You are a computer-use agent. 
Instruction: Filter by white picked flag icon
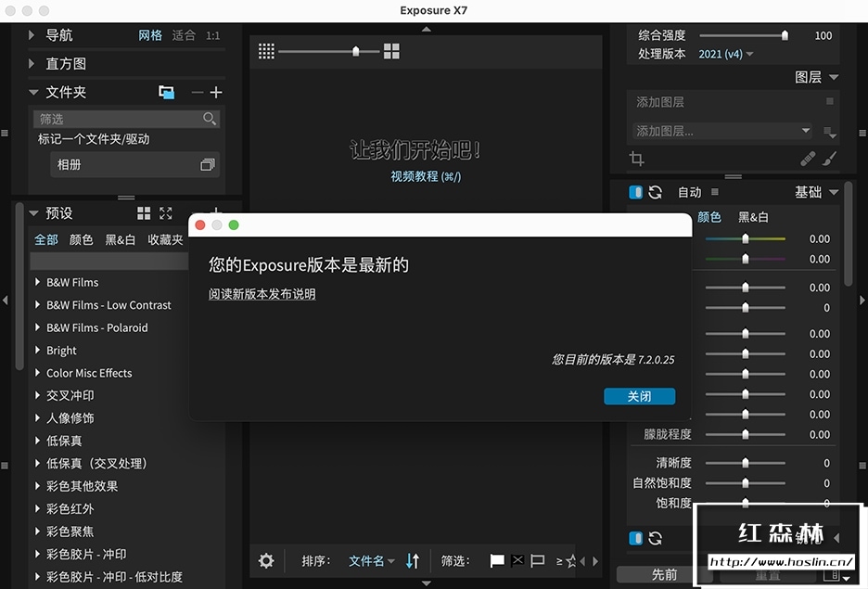pos(497,561)
